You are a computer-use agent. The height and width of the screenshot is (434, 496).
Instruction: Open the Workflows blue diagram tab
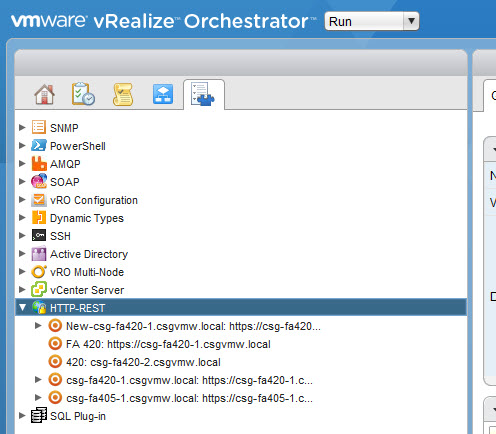(163, 94)
